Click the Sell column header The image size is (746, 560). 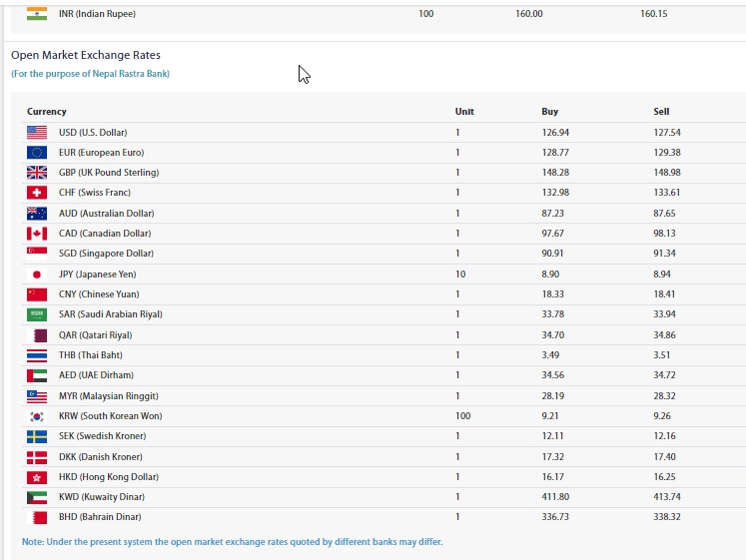(x=661, y=112)
